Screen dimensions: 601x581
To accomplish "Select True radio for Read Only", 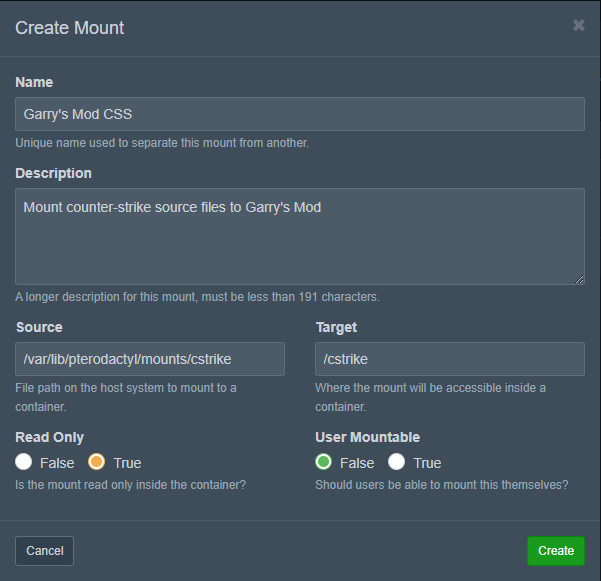I will click(97, 463).
